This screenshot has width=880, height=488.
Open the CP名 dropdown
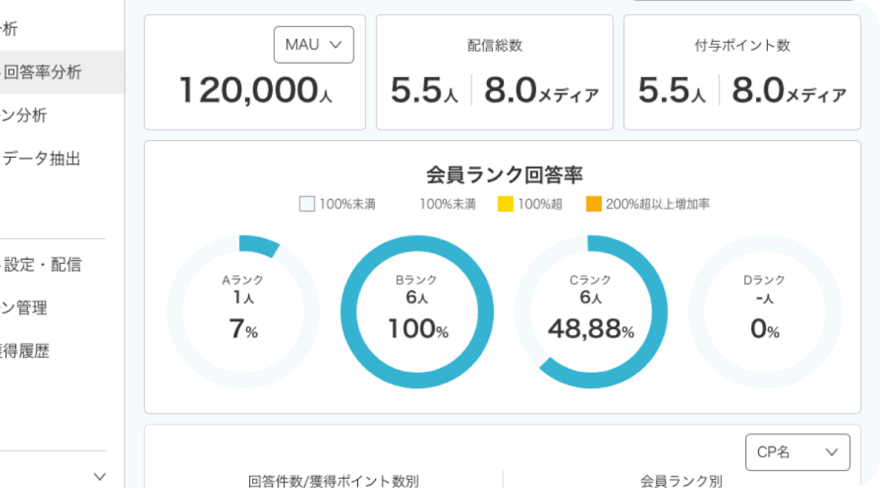[797, 452]
